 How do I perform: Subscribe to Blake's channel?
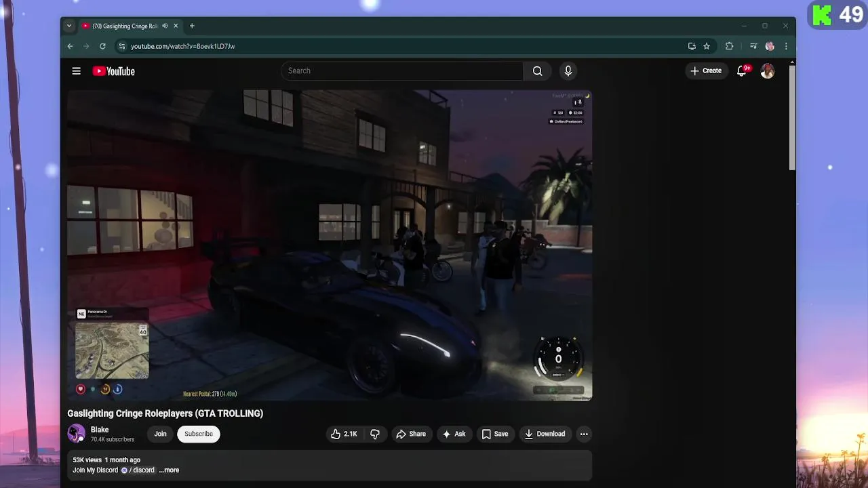coord(199,434)
